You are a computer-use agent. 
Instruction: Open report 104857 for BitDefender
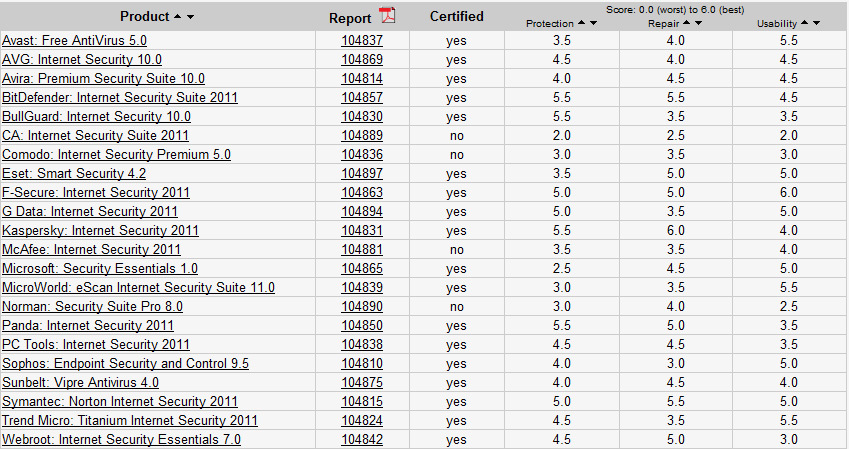pos(362,97)
